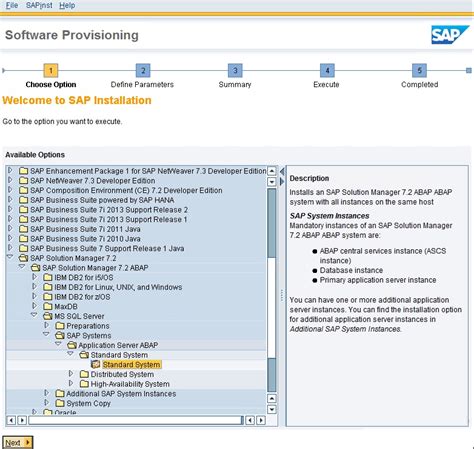The width and height of the screenshot is (474, 449).
Task: Collapse the SAP Solution Manager 7.2 node
Action: point(10,257)
